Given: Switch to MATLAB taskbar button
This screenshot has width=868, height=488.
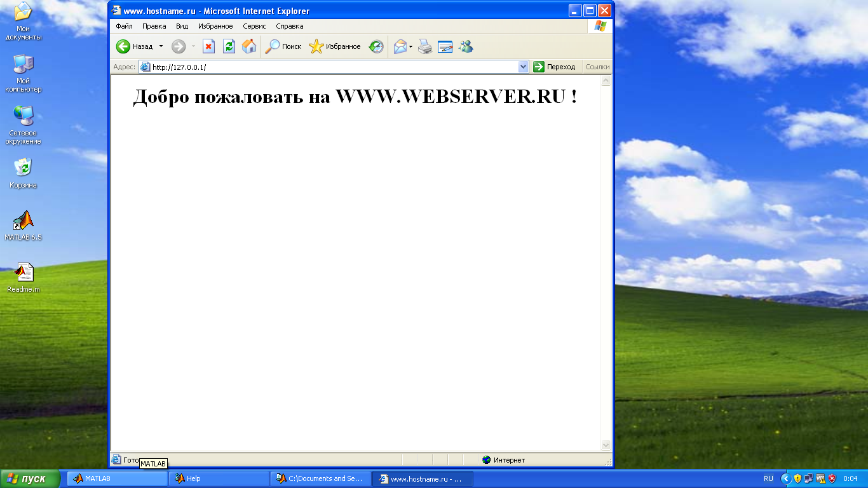Looking at the screenshot, I should pyautogui.click(x=118, y=478).
